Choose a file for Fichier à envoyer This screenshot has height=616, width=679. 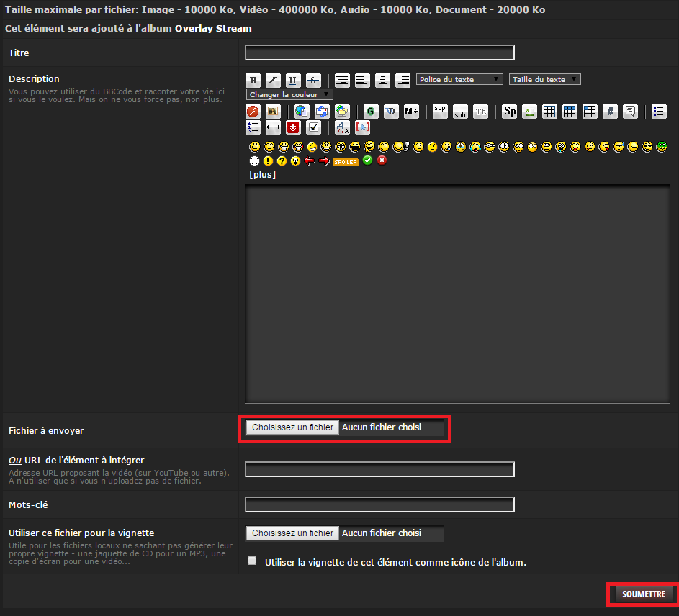[x=293, y=427]
